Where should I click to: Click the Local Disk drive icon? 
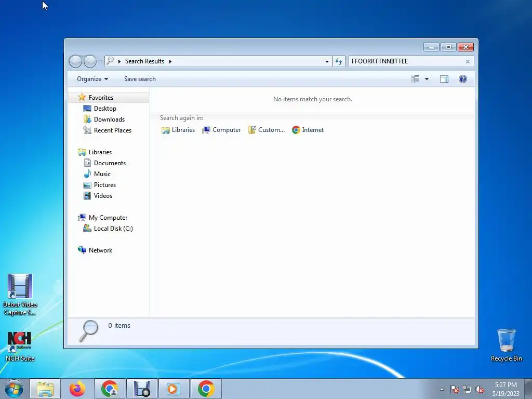87,229
